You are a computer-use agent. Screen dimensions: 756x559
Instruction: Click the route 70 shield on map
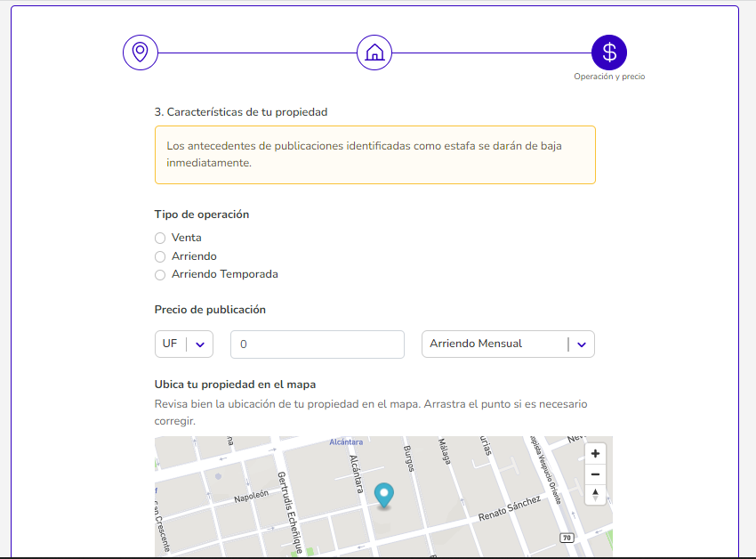567,538
